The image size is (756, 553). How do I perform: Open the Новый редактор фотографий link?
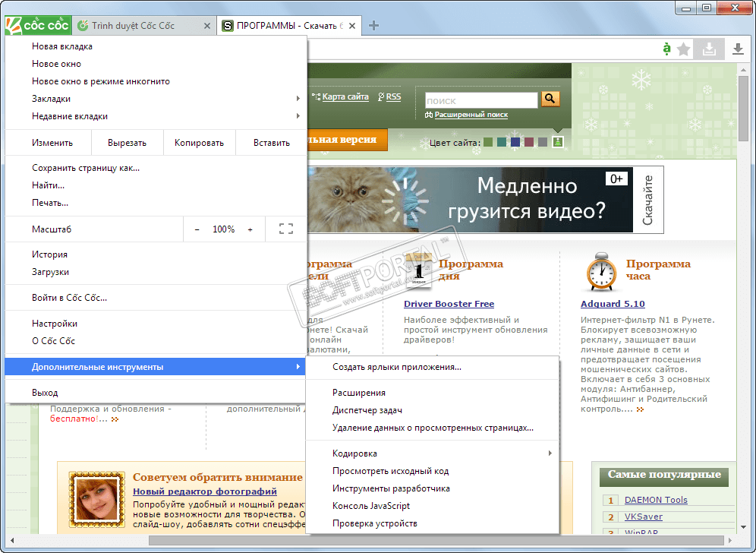coord(205,491)
